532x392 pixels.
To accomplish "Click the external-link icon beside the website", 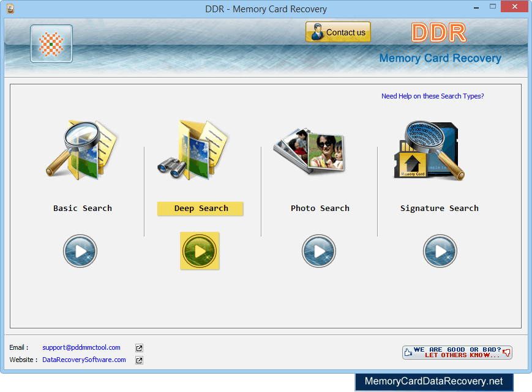I will click(x=139, y=360).
